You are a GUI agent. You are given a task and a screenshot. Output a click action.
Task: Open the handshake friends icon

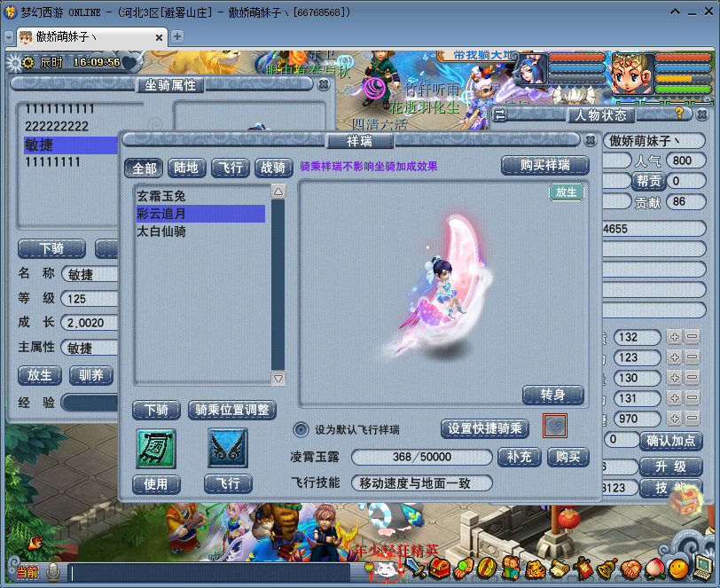(x=631, y=568)
